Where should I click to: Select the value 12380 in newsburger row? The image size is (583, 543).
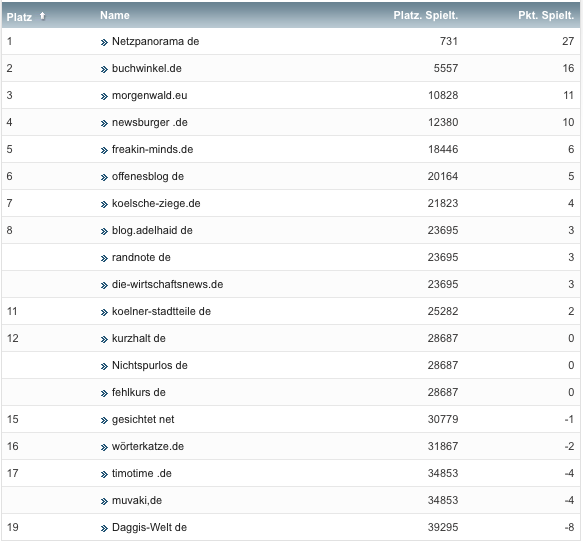coord(443,122)
